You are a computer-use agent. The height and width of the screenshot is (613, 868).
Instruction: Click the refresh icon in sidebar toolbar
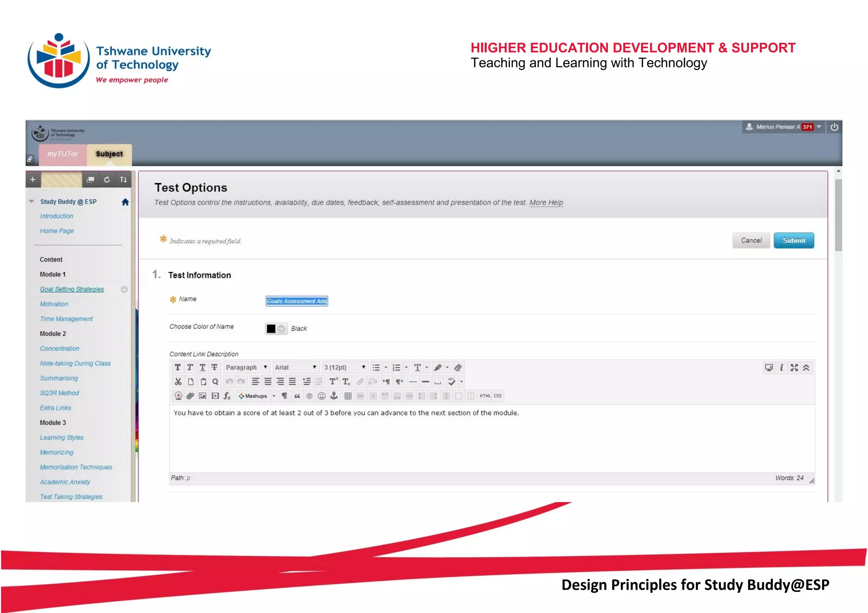[x=107, y=180]
